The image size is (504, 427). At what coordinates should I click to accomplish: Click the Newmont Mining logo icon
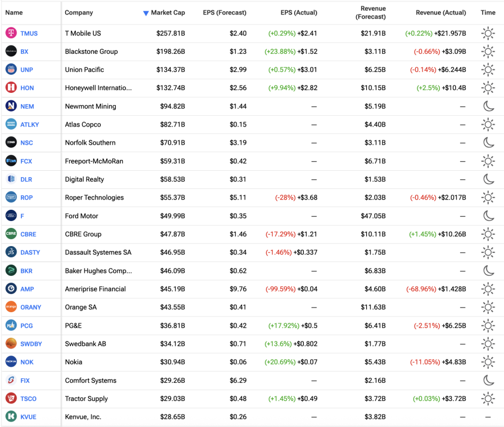point(11,106)
